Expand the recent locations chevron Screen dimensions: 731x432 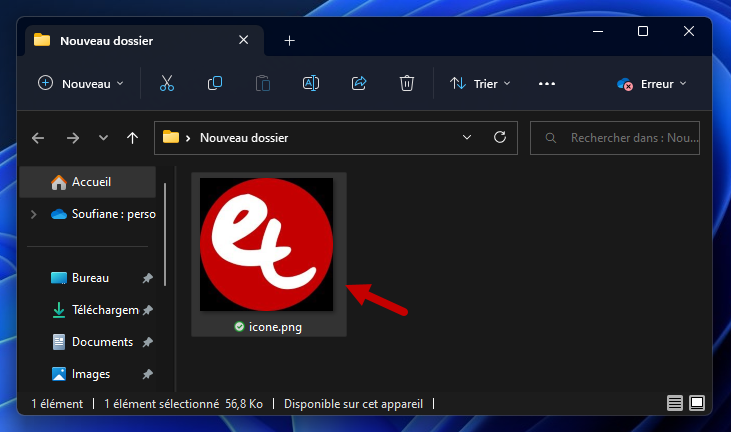pos(103,138)
